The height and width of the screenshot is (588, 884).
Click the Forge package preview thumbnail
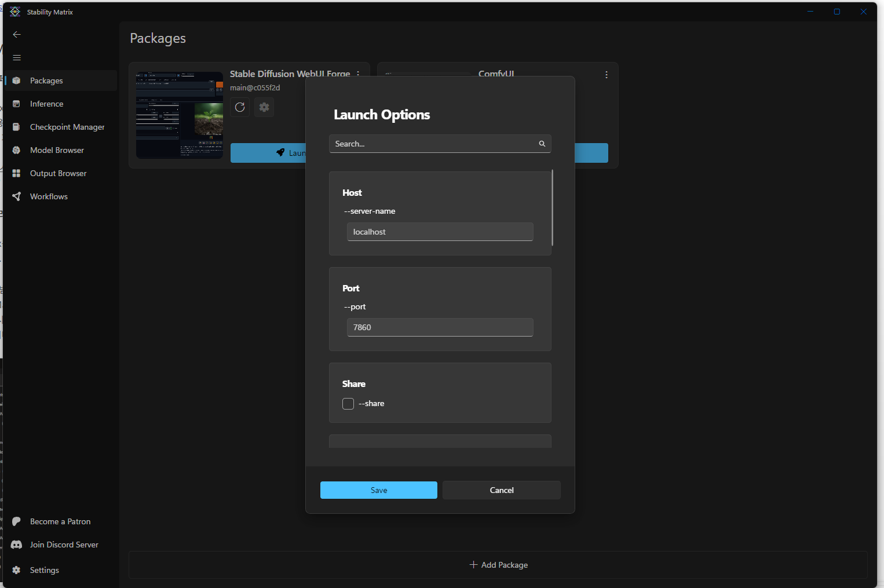click(180, 115)
